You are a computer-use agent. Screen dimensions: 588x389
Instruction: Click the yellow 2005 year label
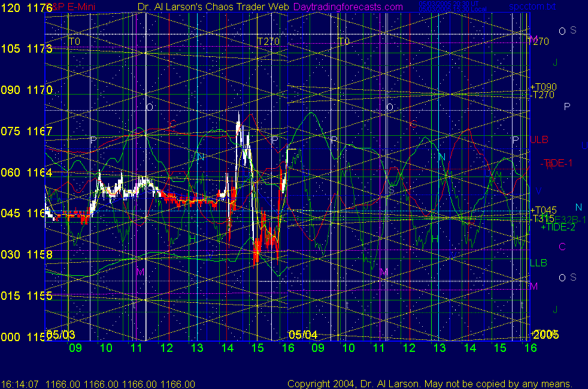[545, 334]
